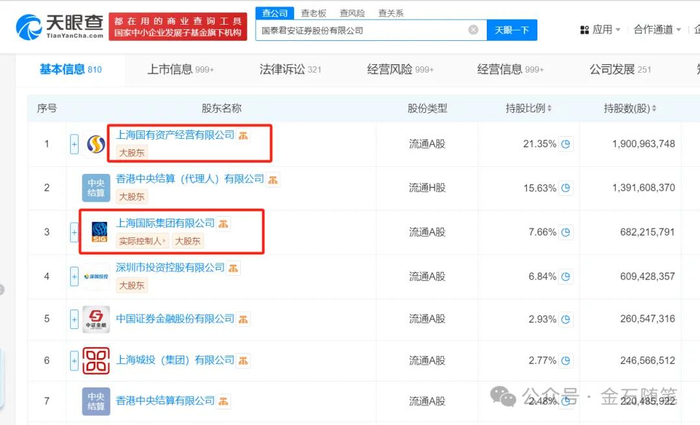This screenshot has width=700, height=425.
Task: Open the 合作通道 dropdown menu
Action: [657, 29]
